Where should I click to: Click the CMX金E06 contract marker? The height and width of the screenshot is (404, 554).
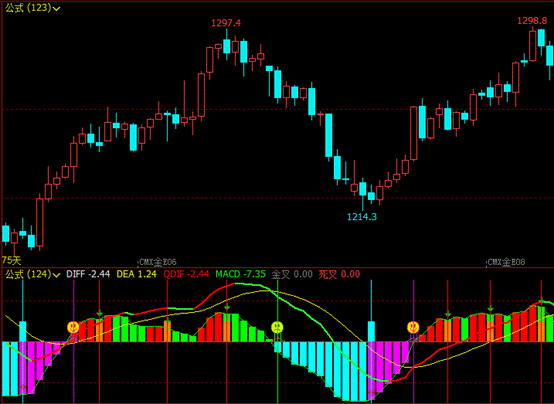tap(157, 262)
